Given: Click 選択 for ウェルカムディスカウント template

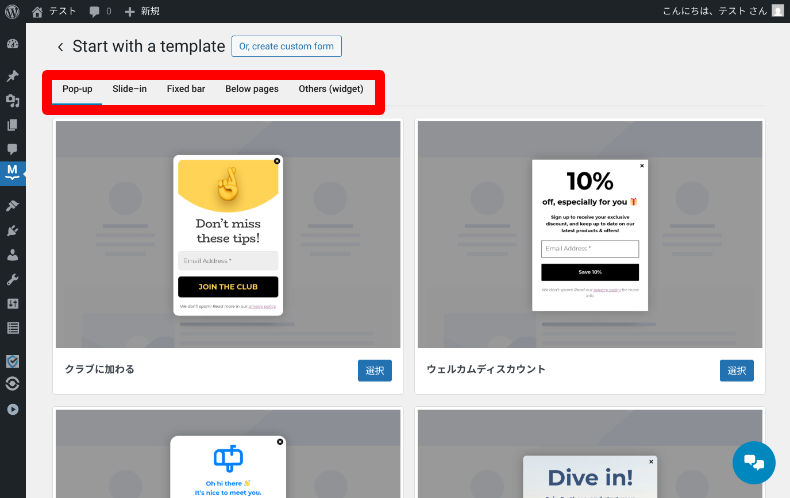Looking at the screenshot, I should [737, 370].
